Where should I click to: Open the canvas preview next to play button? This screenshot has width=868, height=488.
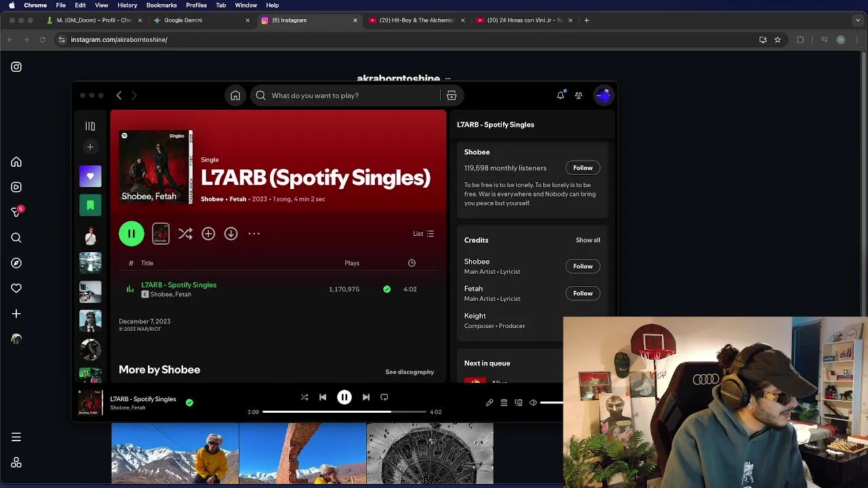[x=161, y=234]
